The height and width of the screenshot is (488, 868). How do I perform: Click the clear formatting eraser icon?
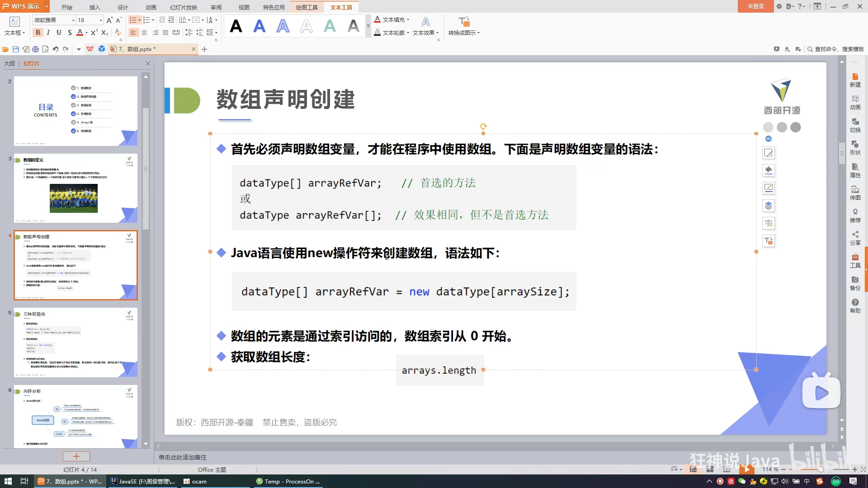(x=118, y=33)
